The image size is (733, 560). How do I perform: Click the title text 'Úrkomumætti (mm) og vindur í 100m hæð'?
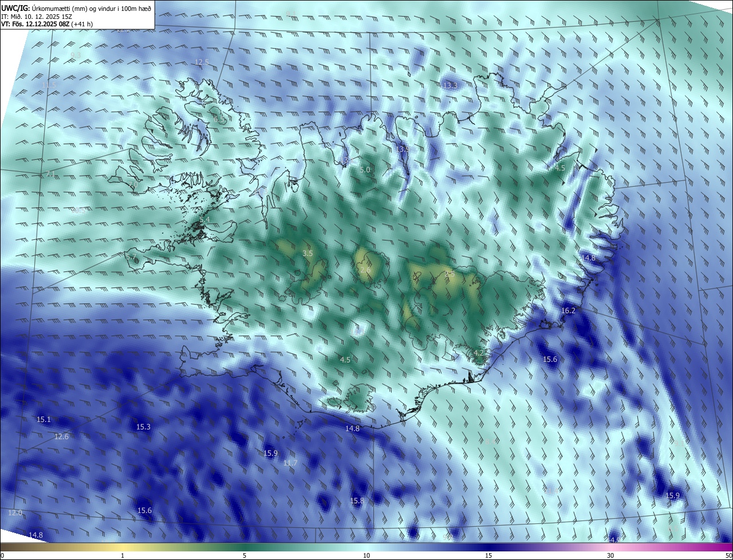pyautogui.click(x=92, y=8)
